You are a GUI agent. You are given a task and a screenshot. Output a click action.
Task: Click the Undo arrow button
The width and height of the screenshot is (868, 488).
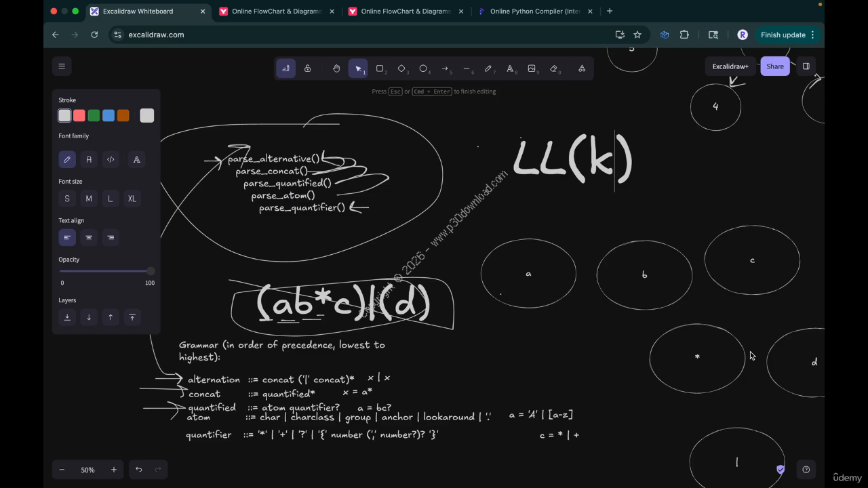click(x=138, y=470)
